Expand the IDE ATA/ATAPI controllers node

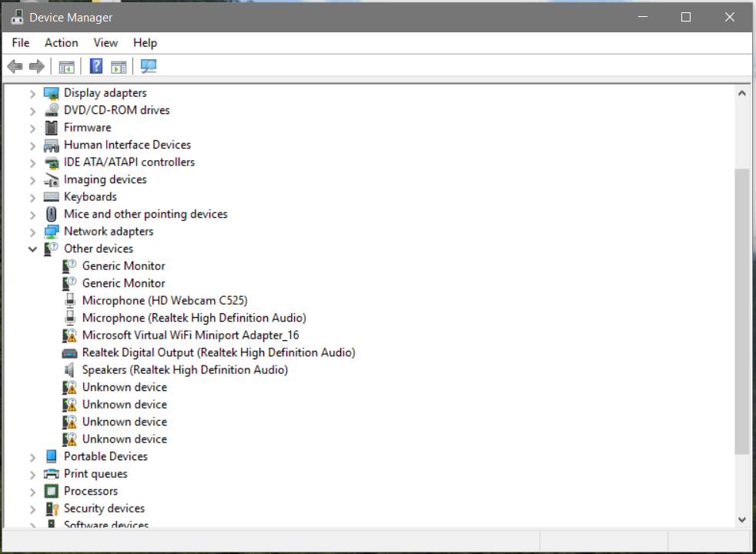pyautogui.click(x=32, y=163)
